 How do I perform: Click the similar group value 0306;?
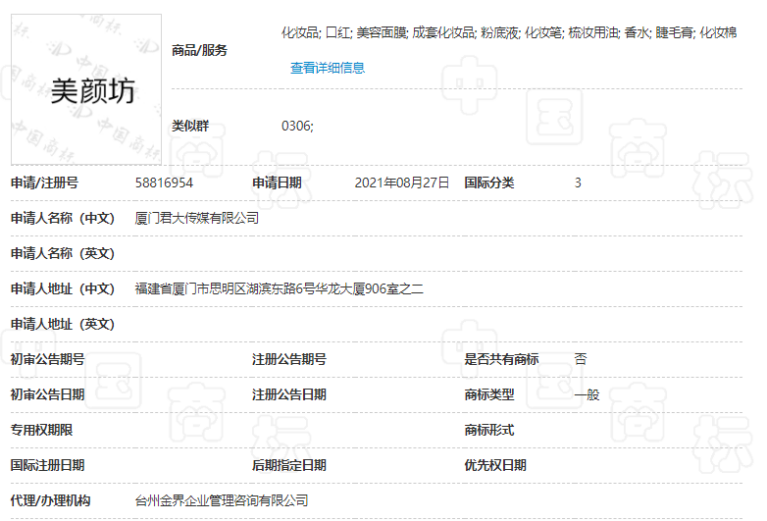point(297,126)
